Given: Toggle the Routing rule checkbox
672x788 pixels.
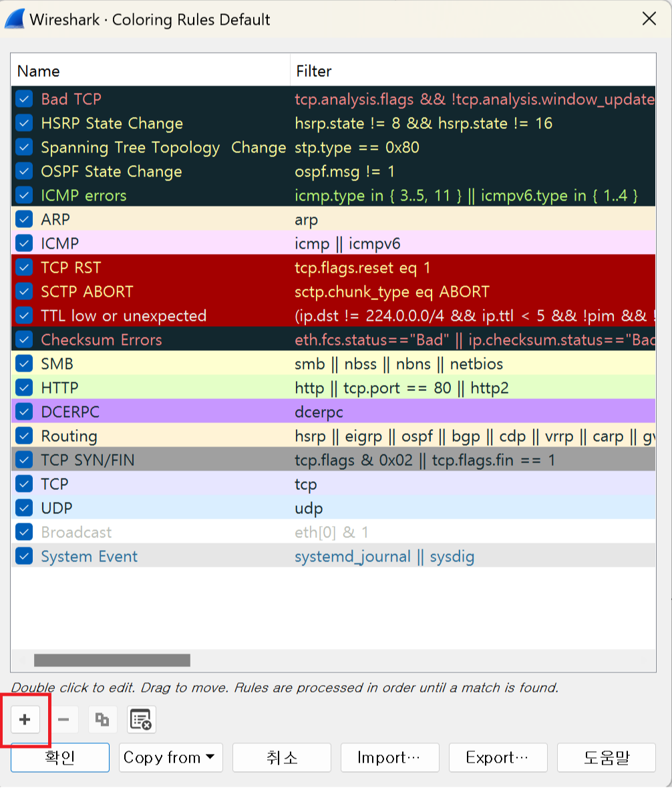Looking at the screenshot, I should (x=24, y=436).
